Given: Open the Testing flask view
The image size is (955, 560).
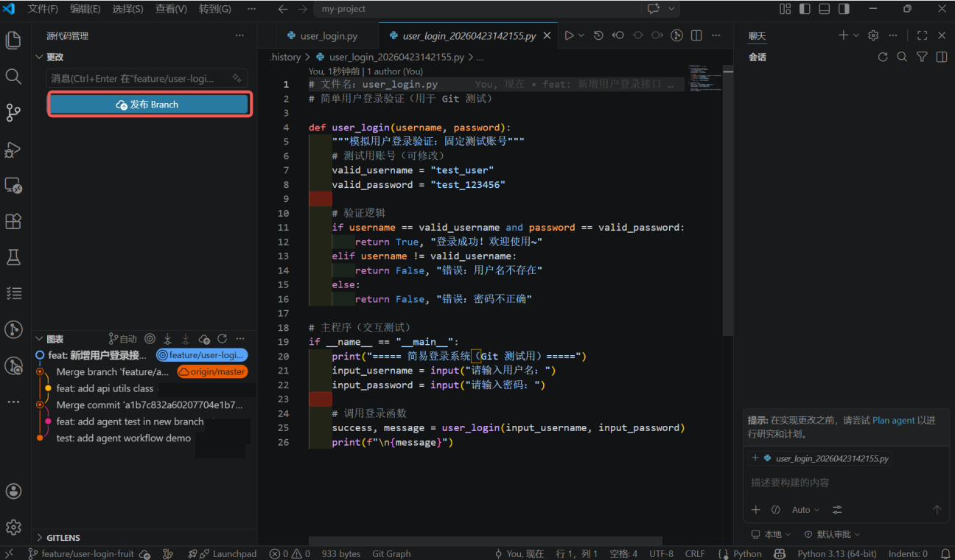Looking at the screenshot, I should (13, 257).
